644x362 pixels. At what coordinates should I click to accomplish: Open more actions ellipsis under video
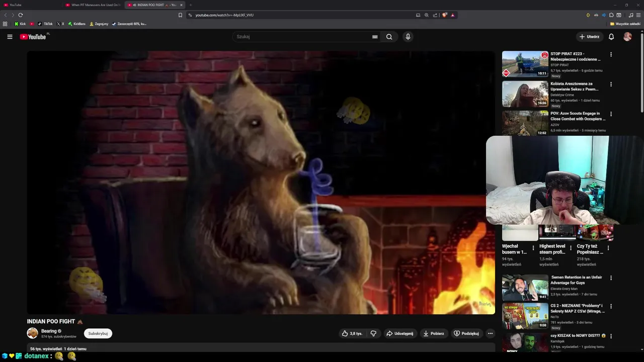(490, 333)
